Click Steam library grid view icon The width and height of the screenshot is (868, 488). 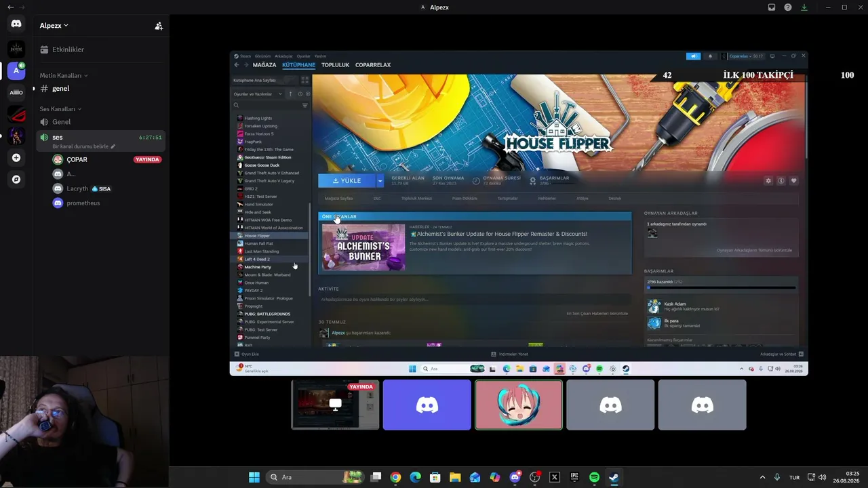[306, 80]
